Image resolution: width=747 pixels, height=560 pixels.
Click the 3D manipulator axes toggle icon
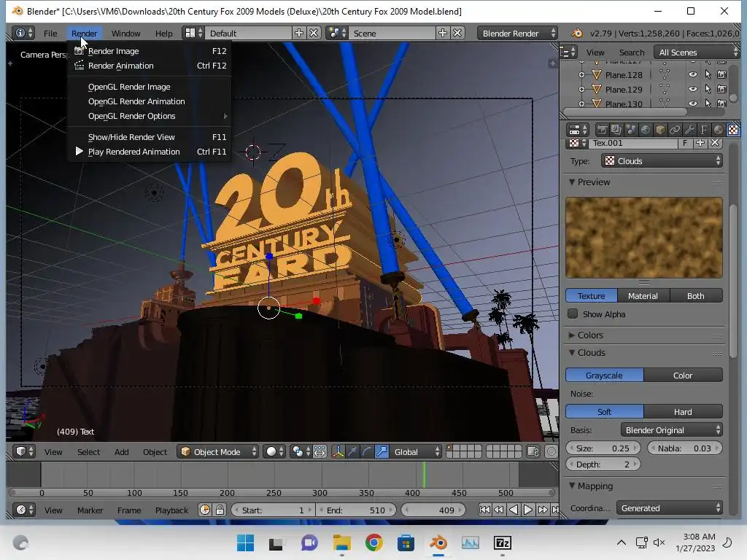[x=338, y=451]
